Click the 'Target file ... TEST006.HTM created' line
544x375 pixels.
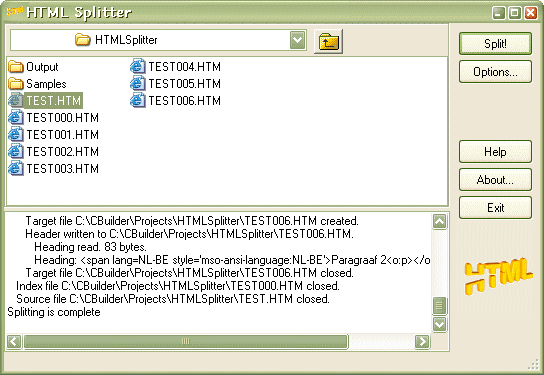pos(192,221)
